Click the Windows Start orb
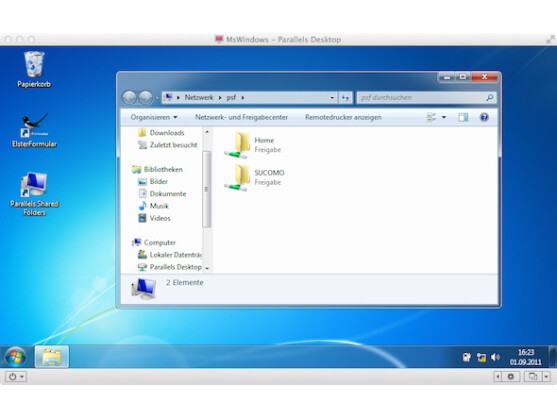 pos(16,357)
